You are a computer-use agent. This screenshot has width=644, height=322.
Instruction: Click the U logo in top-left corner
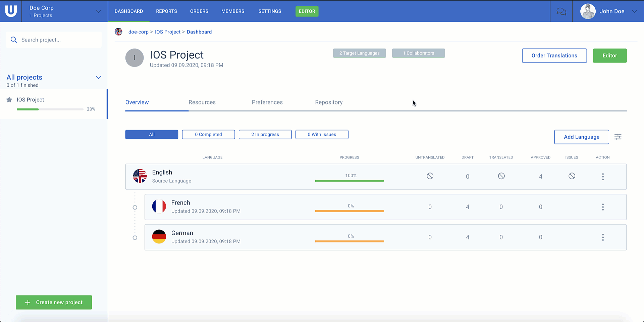coord(11,11)
